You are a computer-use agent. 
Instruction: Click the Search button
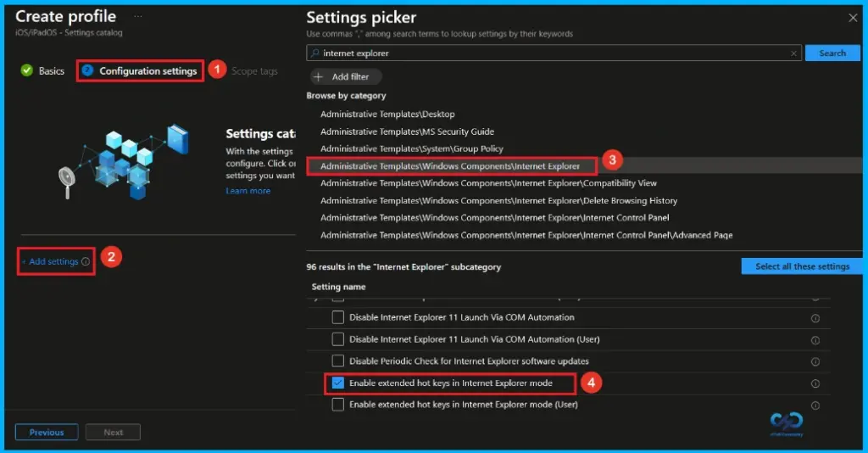click(832, 53)
